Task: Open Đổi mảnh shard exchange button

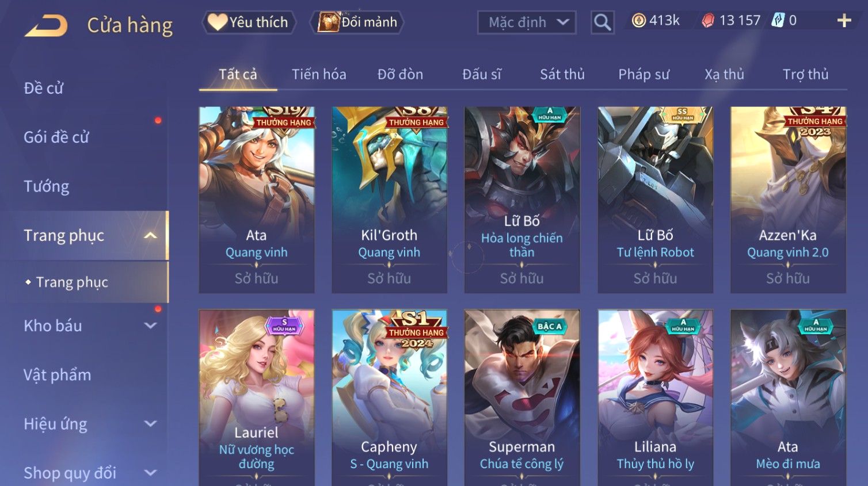Action: 357,22
